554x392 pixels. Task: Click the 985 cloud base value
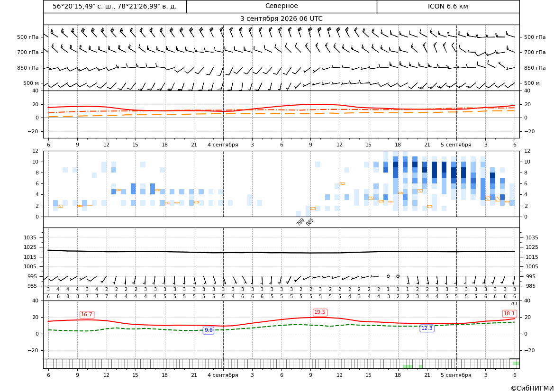point(310,222)
